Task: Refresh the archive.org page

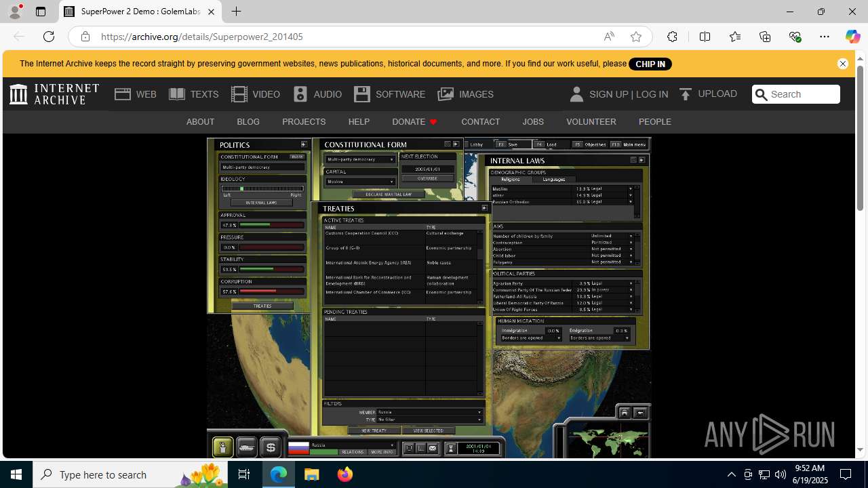Action: 49,37
